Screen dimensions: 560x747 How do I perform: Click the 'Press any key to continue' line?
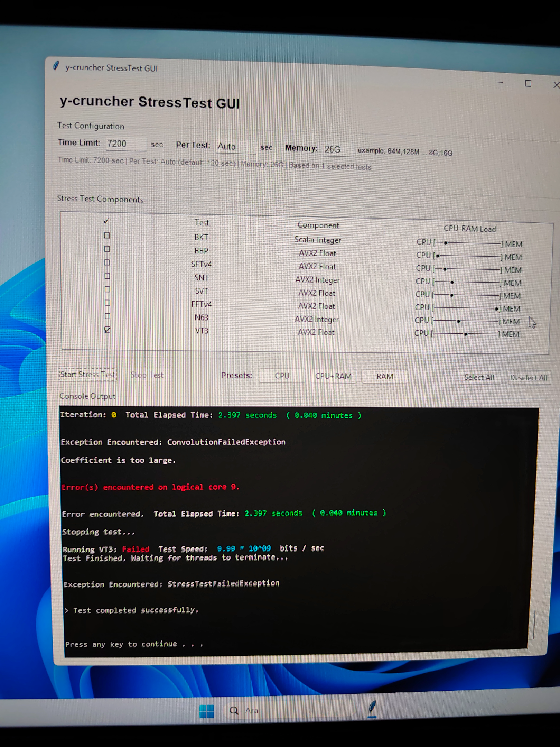(x=134, y=644)
